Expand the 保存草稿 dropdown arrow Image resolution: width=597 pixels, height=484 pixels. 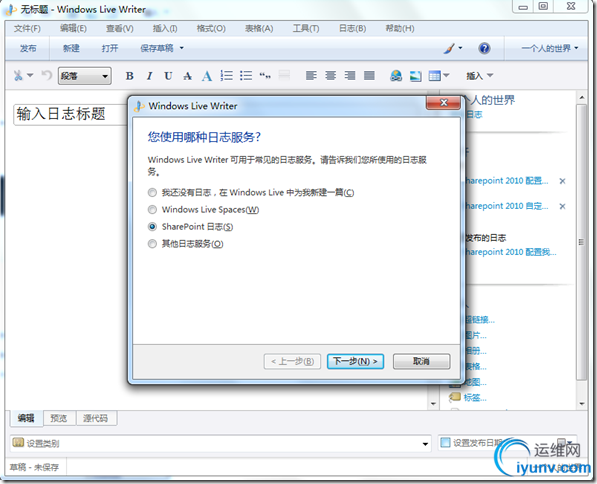click(182, 48)
